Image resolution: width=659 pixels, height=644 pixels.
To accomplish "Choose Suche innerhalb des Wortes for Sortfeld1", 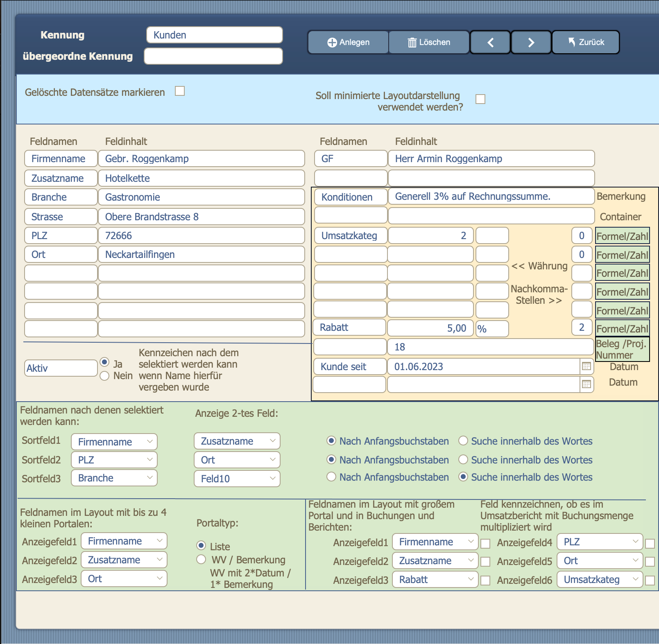I will point(463,441).
